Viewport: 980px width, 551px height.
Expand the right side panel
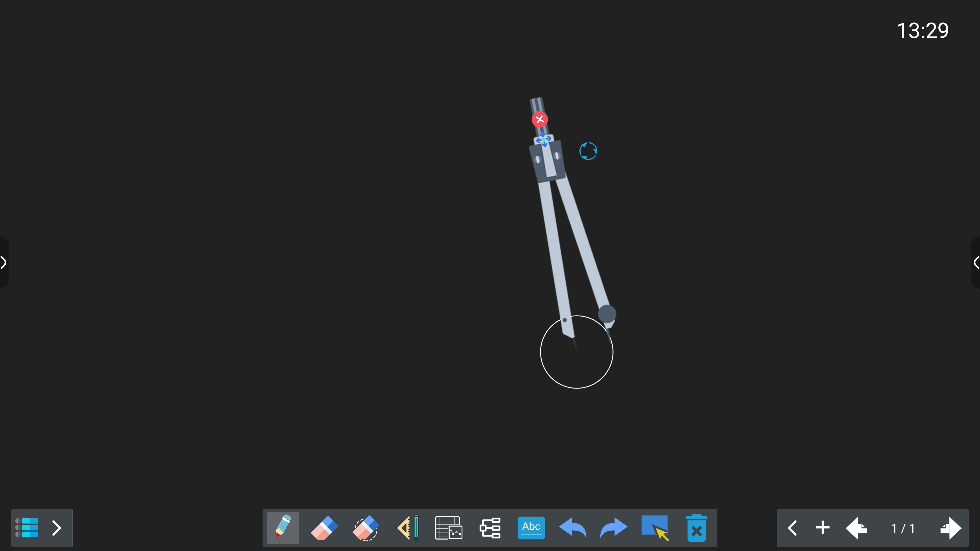tap(976, 262)
